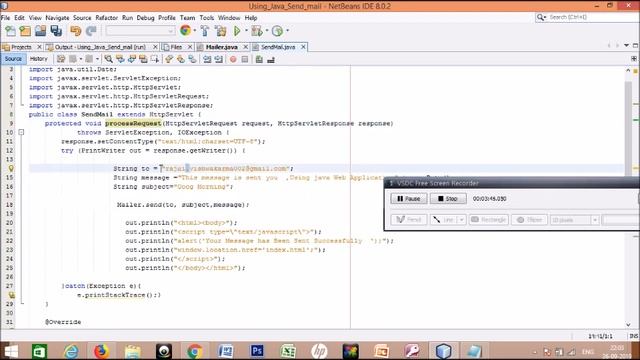The width and height of the screenshot is (640, 360).
Task: Open the File menu
Action: pyautogui.click(x=5, y=18)
